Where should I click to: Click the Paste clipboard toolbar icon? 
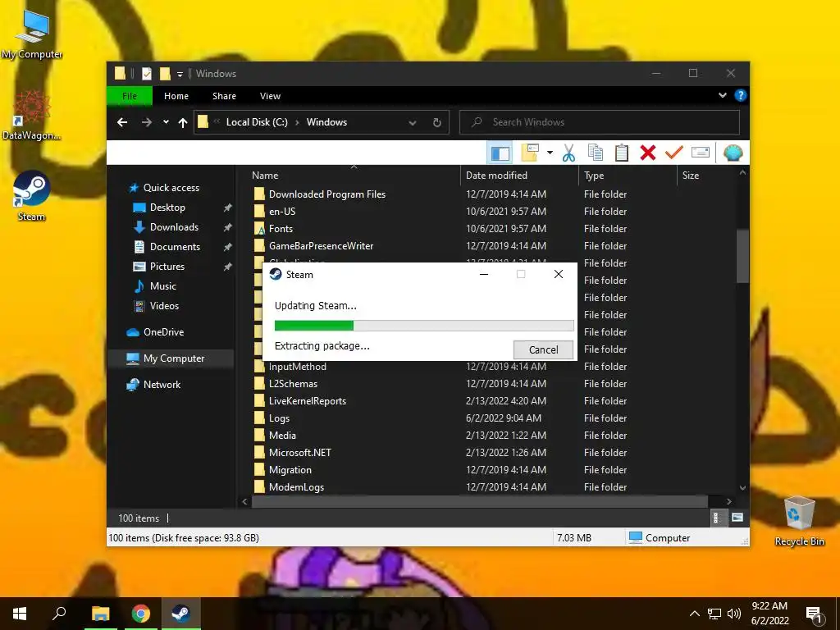pos(622,153)
